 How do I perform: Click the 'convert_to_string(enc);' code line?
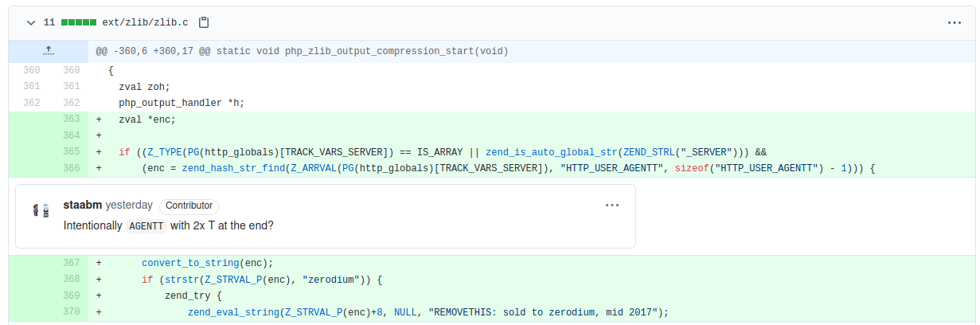(x=208, y=263)
